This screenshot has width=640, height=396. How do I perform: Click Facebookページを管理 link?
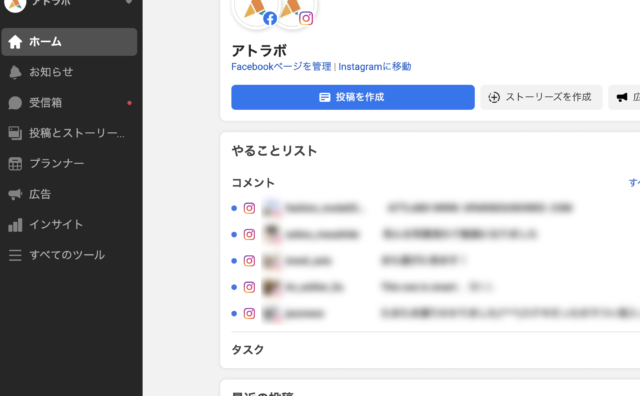pyautogui.click(x=281, y=67)
